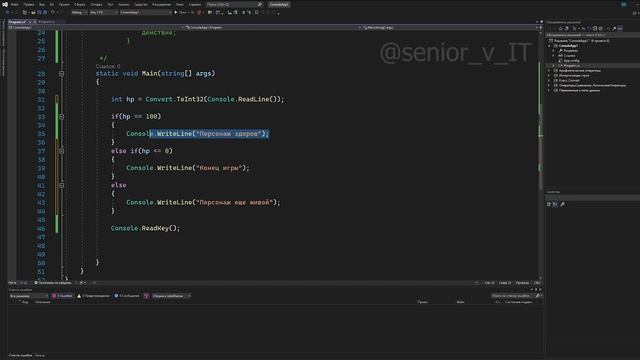Open the Сборка menu
Image resolution: width=640 pixels, height=360 pixels.
[x=80, y=4]
